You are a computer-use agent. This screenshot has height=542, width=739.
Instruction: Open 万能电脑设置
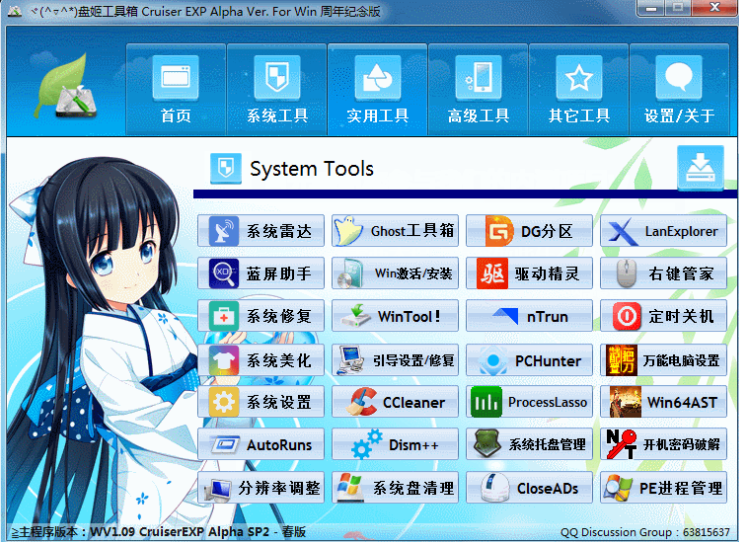point(664,360)
